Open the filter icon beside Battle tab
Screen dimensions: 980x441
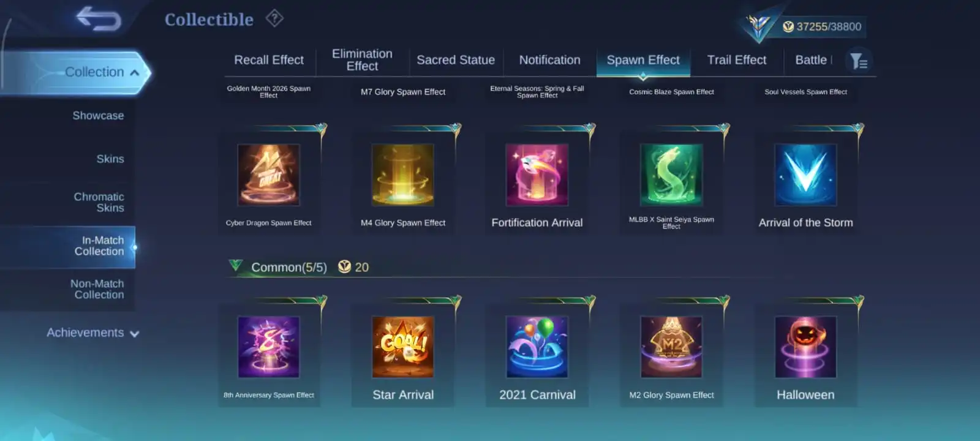859,61
